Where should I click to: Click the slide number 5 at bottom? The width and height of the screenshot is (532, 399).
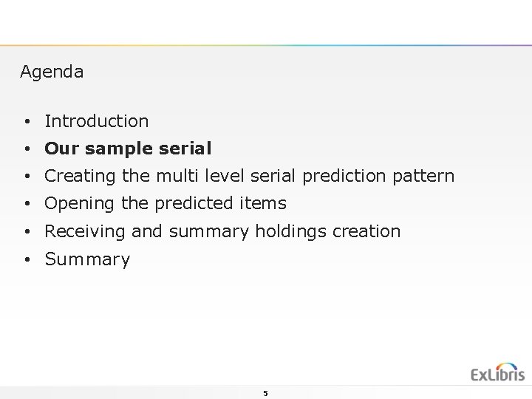[265, 394]
